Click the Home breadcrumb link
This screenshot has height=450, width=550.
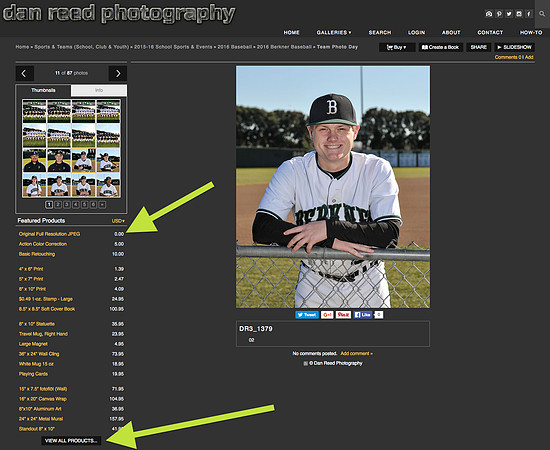[22, 47]
